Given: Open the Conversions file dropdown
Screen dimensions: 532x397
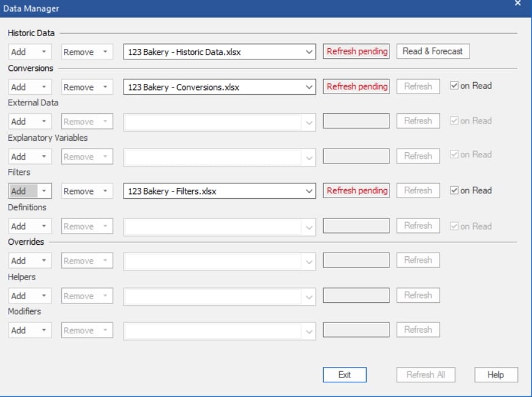Looking at the screenshot, I should (309, 86).
